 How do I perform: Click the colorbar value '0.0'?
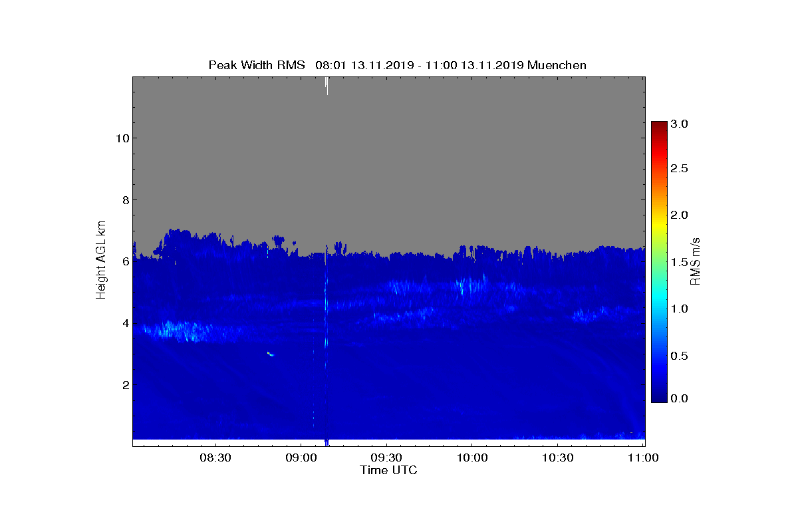(x=680, y=398)
